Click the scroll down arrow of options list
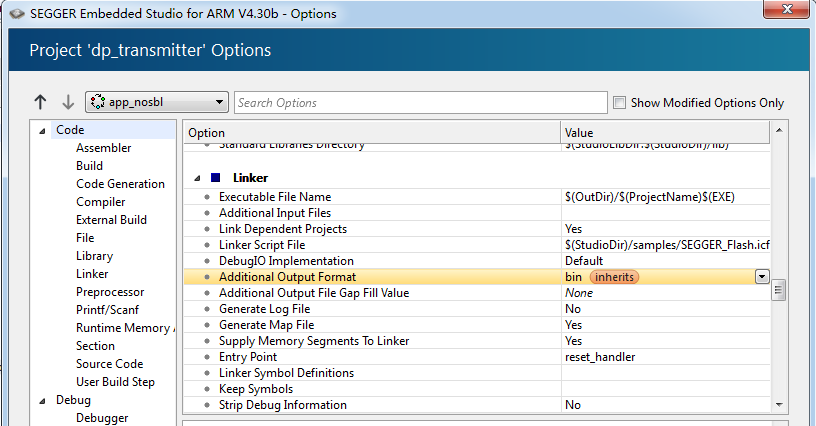The width and height of the screenshot is (816, 426). (x=779, y=405)
